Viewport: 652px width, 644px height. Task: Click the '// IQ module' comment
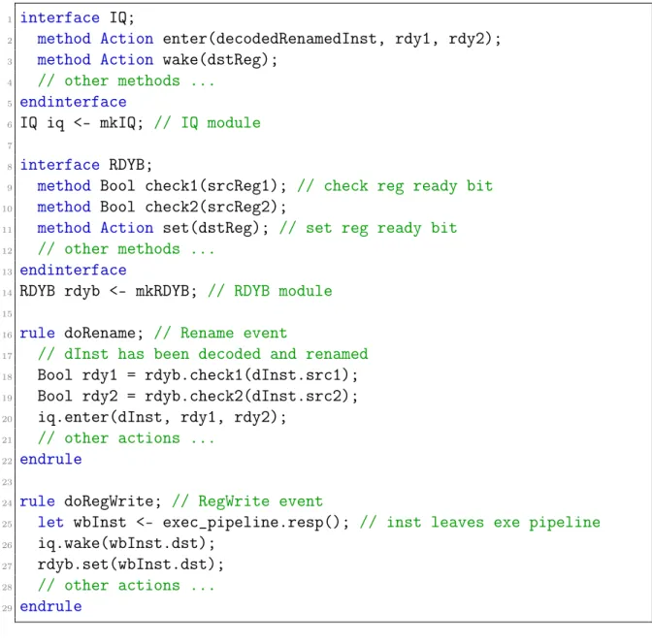tap(208, 123)
